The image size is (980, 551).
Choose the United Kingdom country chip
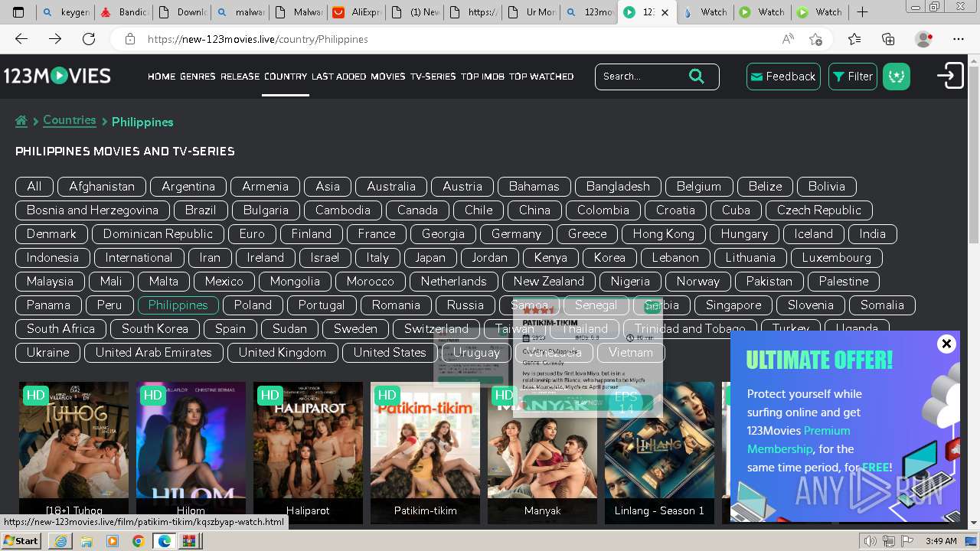pyautogui.click(x=283, y=352)
